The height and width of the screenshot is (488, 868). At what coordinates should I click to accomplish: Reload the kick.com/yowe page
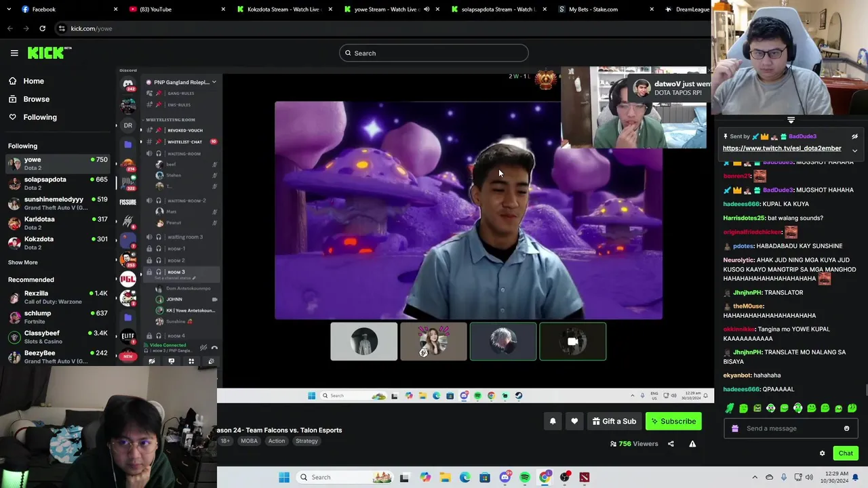tap(42, 28)
